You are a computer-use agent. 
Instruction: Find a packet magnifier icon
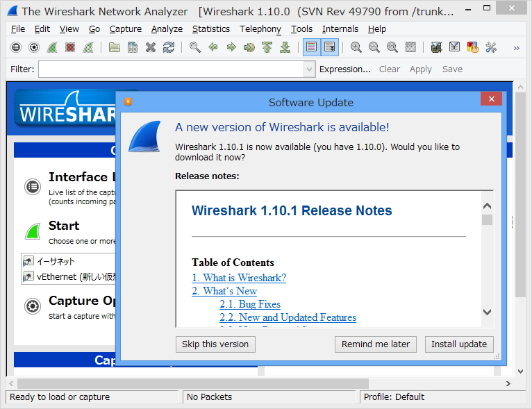[x=194, y=47]
